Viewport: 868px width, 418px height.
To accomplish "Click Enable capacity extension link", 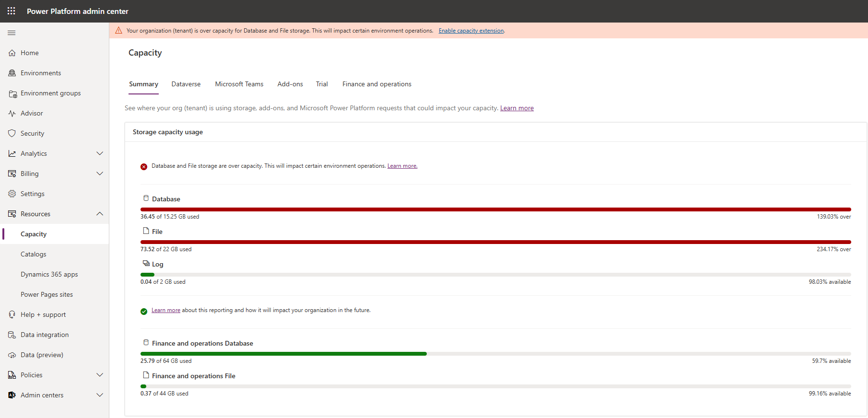I will (x=471, y=31).
